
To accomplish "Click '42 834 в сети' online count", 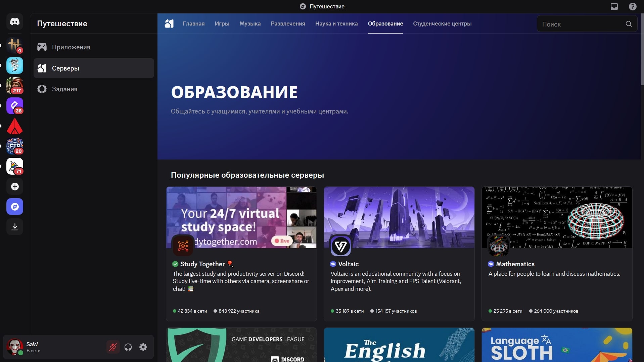I will [192, 311].
